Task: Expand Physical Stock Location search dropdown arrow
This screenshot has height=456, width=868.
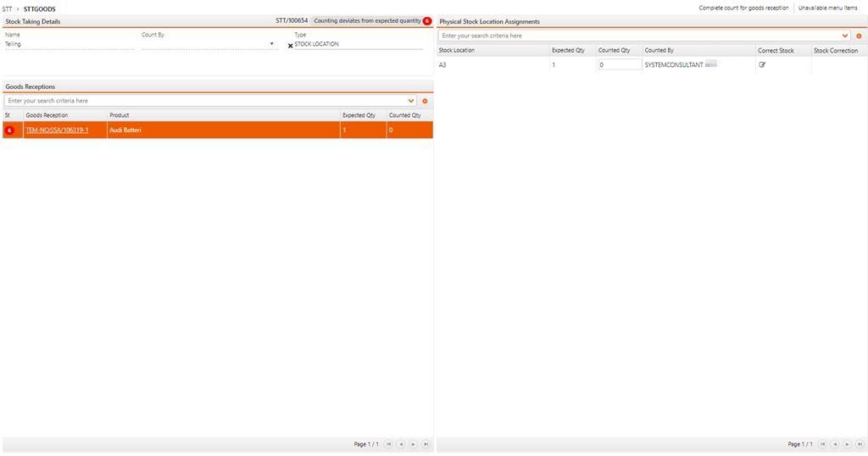Action: tap(846, 36)
